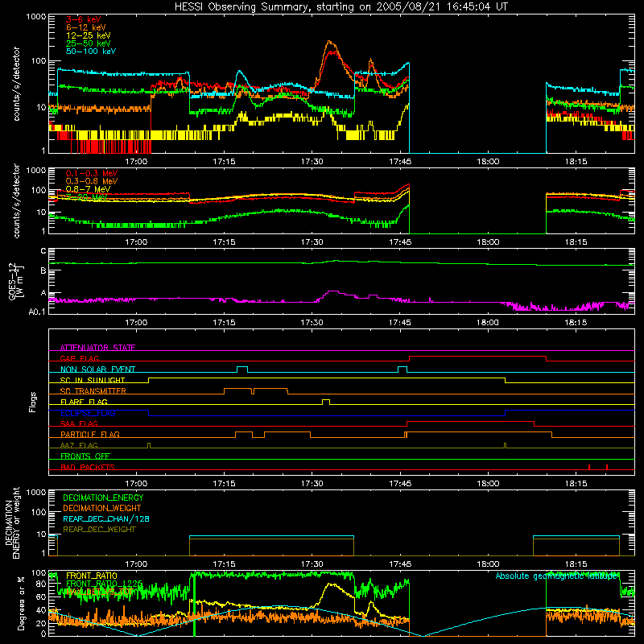Select the ATTENUATOR_STATE flag label
644x644 pixels.
[x=97, y=348]
